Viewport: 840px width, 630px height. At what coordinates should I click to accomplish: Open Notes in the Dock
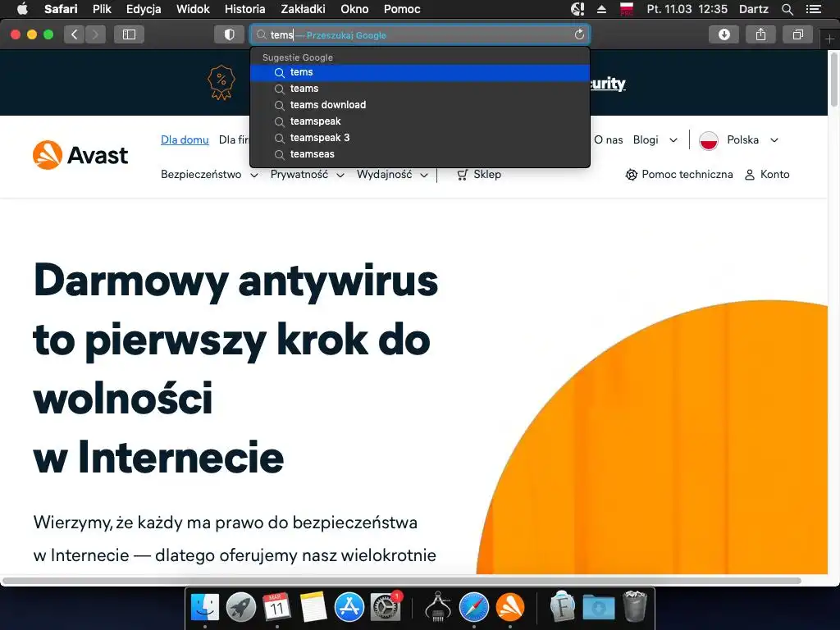tap(313, 608)
